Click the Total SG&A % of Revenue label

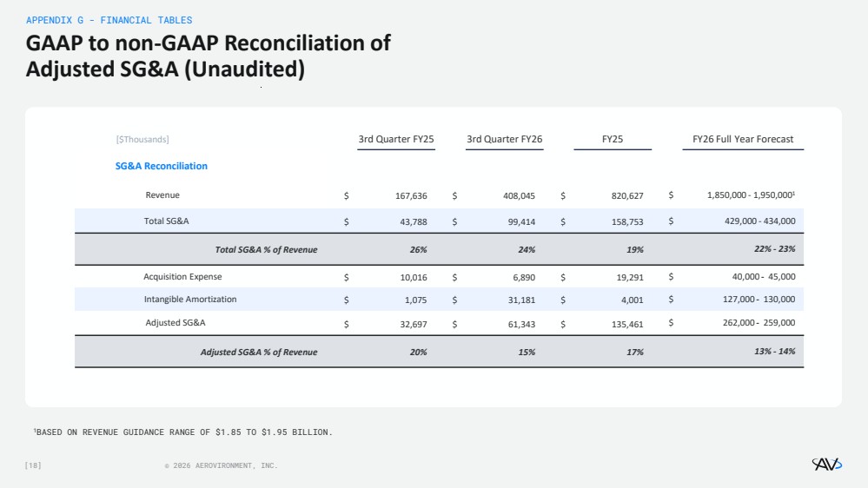pos(266,250)
